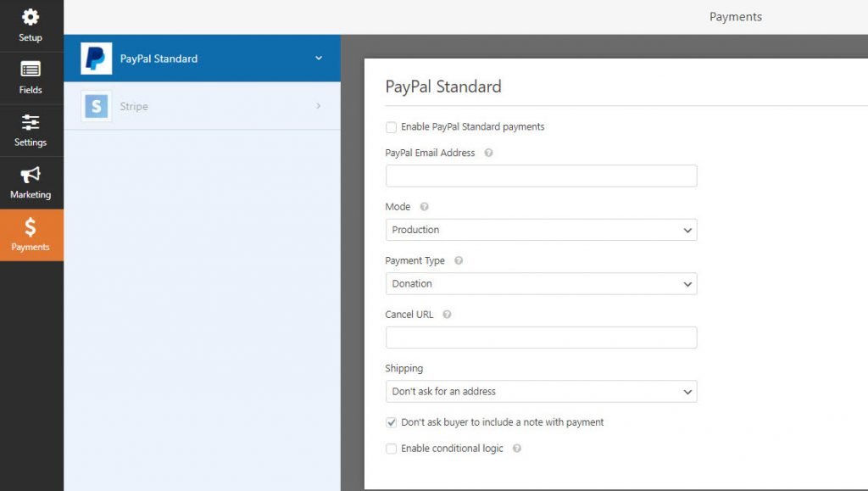Select the PayPal Standard provider tab
The image size is (868, 491).
(202, 59)
